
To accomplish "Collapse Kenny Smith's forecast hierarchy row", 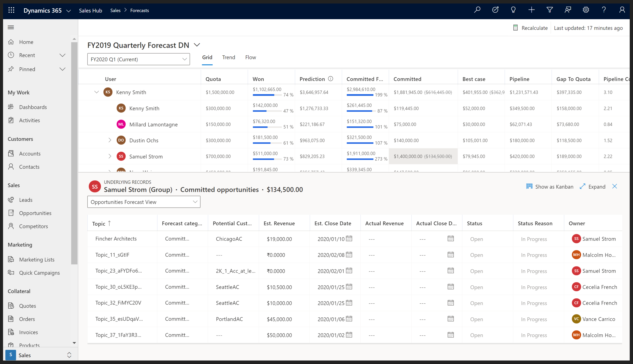I will coord(97,92).
